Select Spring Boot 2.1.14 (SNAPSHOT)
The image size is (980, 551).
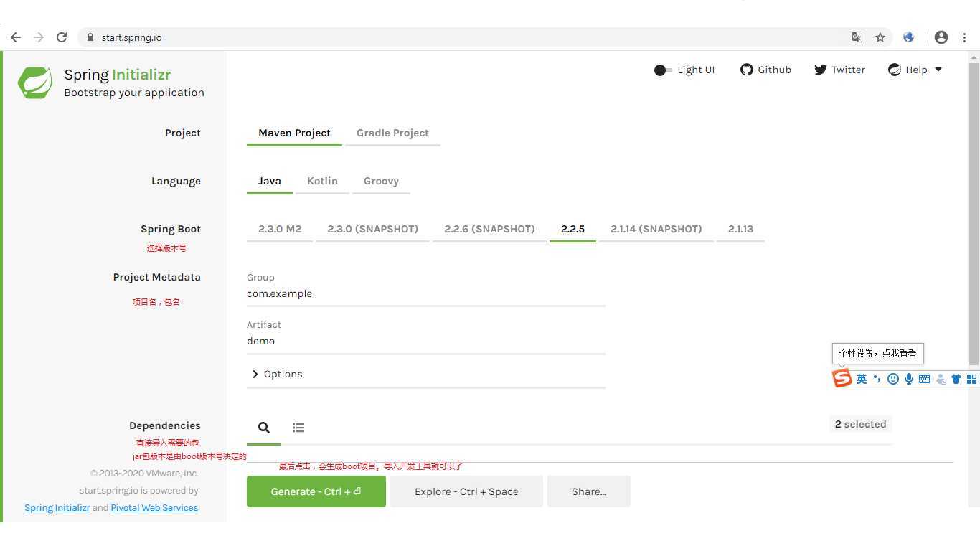pyautogui.click(x=656, y=229)
